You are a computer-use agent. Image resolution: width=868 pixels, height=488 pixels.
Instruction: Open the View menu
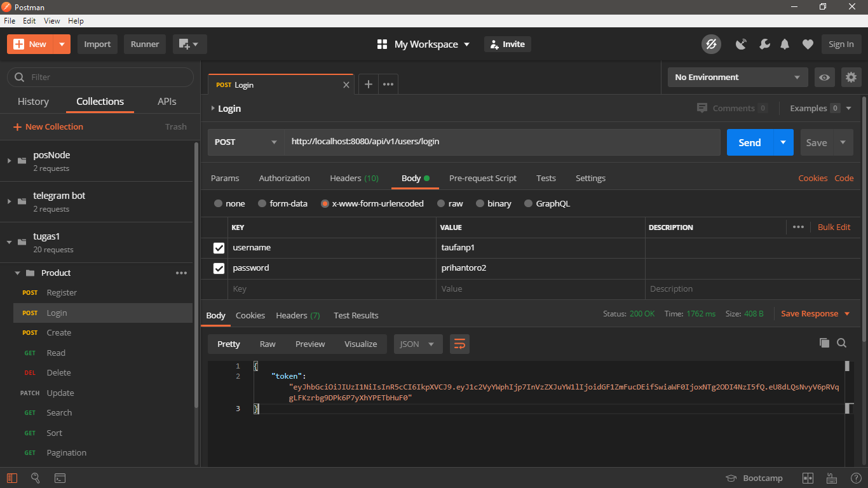coord(51,20)
